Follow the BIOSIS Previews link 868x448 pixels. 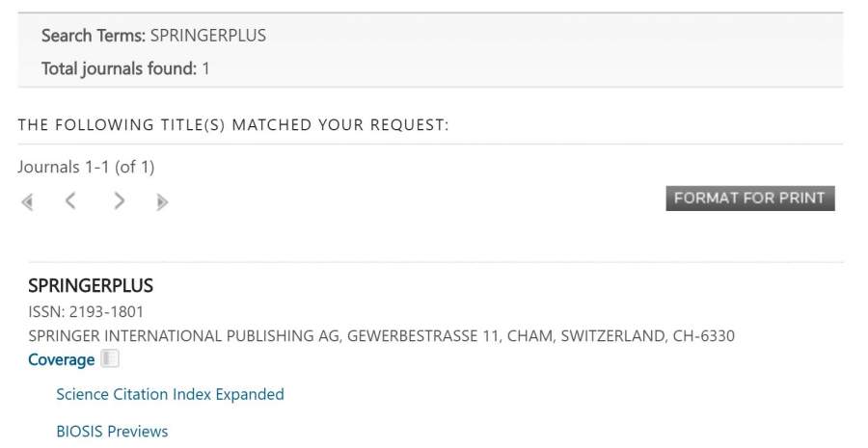112,431
